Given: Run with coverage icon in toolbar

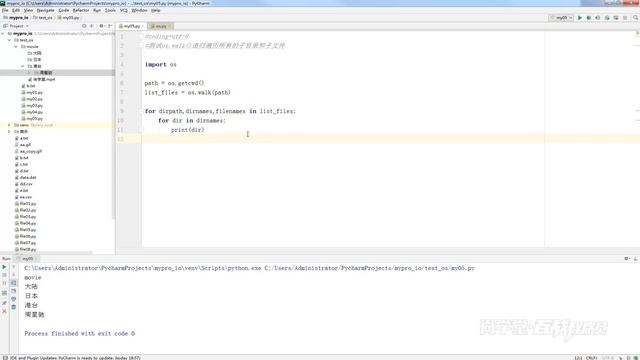Looking at the screenshot, I should coord(598,18).
